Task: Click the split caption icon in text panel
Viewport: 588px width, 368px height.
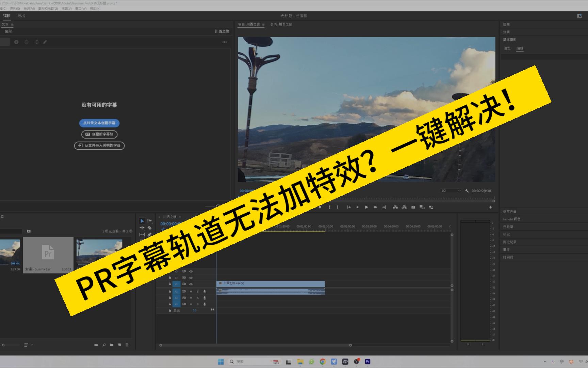Action: tap(26, 42)
